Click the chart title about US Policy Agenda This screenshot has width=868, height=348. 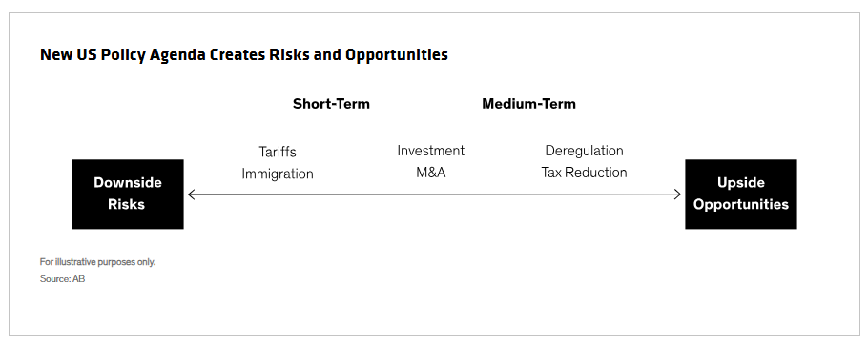[x=244, y=54]
